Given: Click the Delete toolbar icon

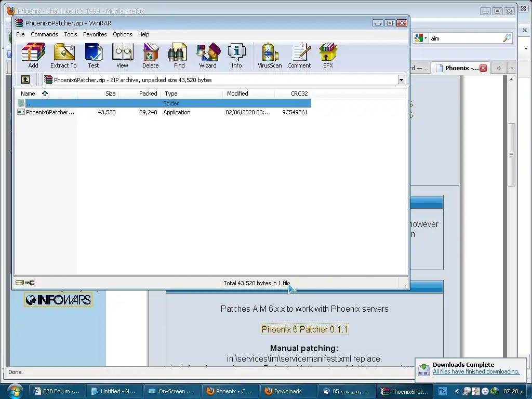Looking at the screenshot, I should pos(150,55).
